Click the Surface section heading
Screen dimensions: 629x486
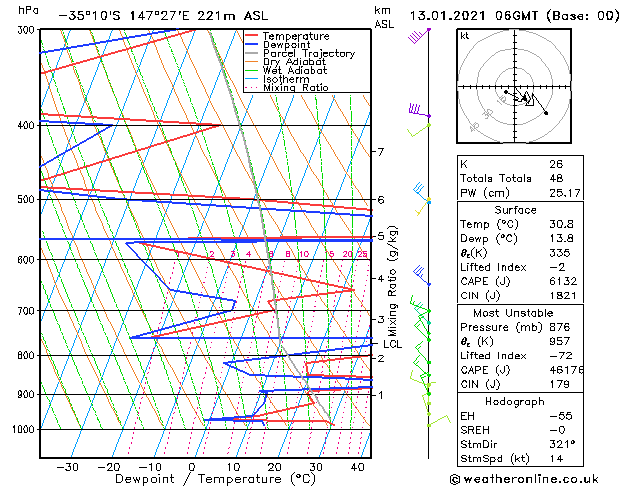click(x=515, y=210)
